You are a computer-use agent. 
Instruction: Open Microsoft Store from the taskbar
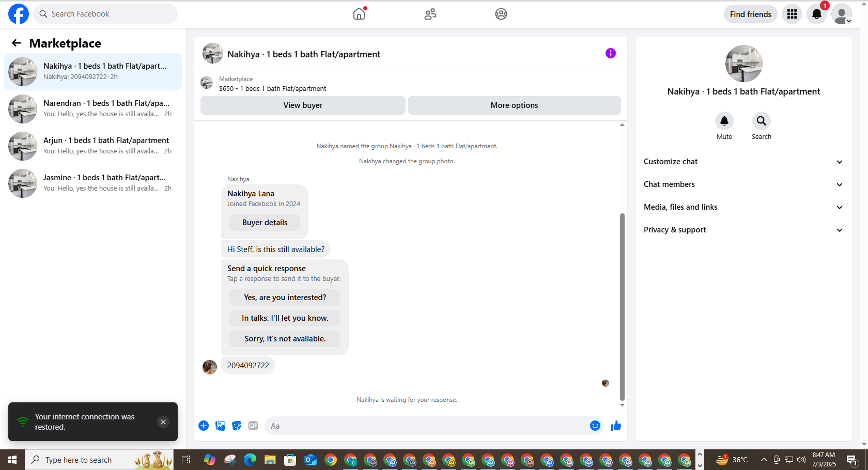[290, 460]
